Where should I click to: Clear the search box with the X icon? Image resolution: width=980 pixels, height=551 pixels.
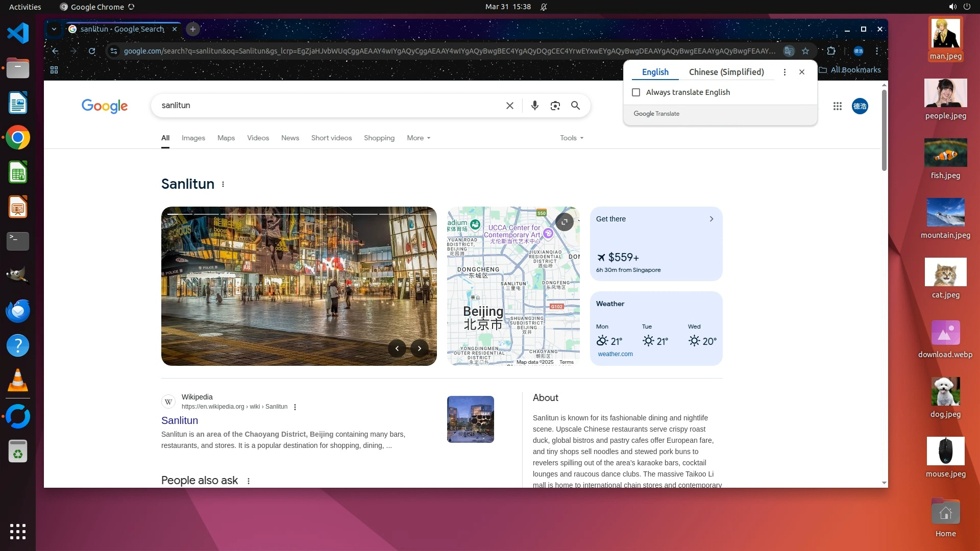[x=509, y=106]
